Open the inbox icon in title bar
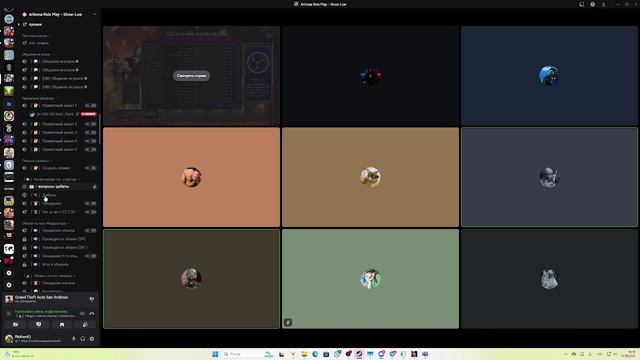Image resolution: width=640 pixels, height=360 pixels. coord(581,4)
